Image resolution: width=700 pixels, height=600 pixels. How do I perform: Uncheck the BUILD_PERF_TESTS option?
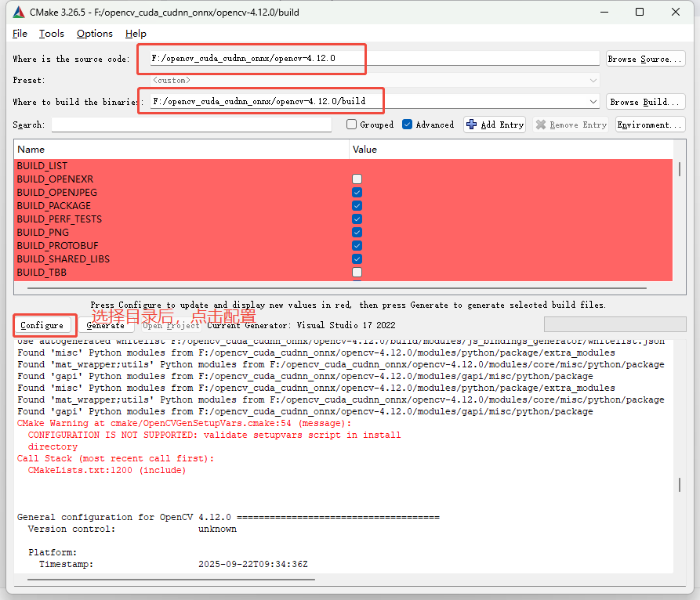[357, 219]
